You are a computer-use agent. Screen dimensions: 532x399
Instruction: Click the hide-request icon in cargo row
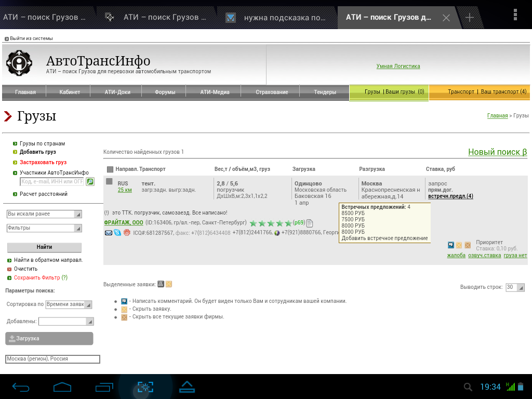pyautogui.click(x=459, y=245)
